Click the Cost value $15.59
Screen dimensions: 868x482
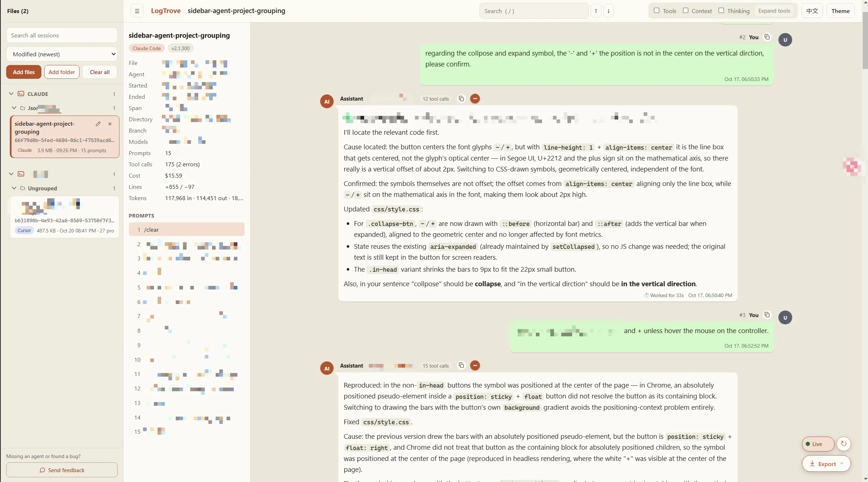174,176
